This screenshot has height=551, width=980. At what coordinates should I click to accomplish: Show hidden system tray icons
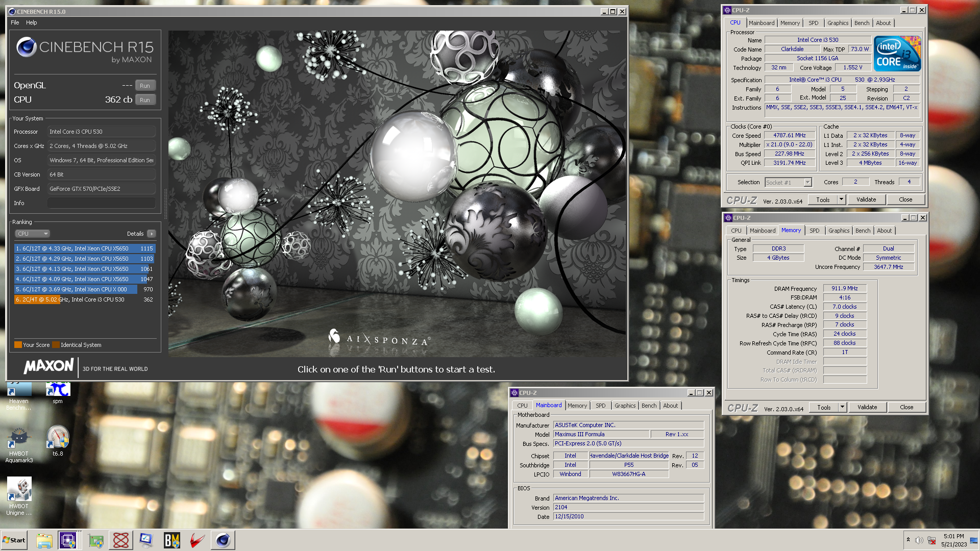tap(908, 540)
